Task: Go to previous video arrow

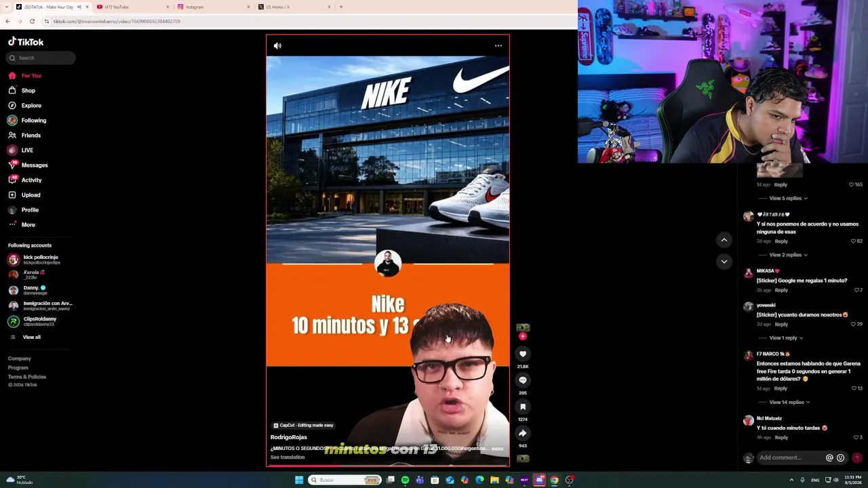Action: coord(724,240)
